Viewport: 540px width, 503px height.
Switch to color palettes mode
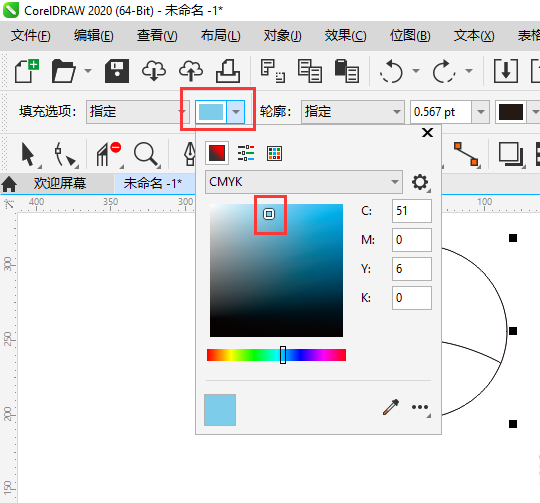tap(274, 153)
